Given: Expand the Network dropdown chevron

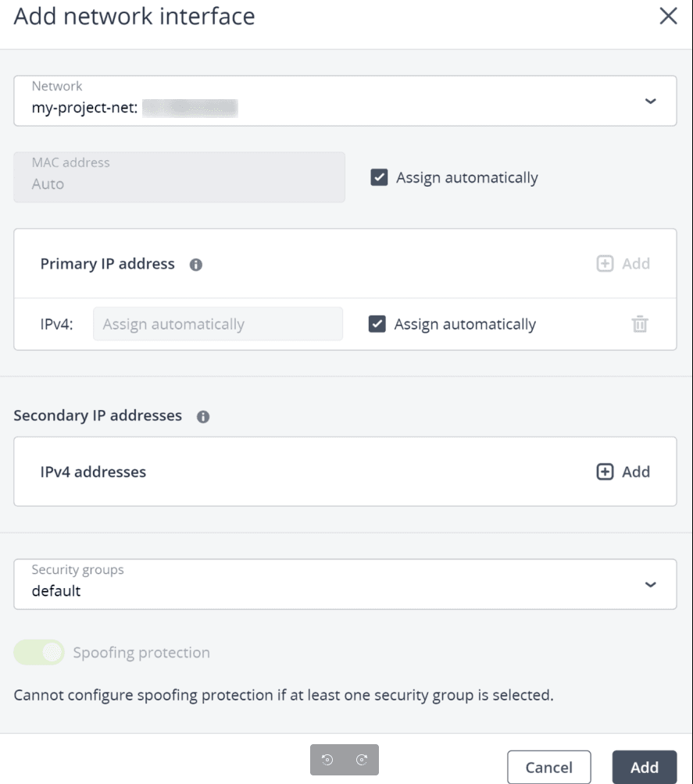Looking at the screenshot, I should pyautogui.click(x=650, y=102).
